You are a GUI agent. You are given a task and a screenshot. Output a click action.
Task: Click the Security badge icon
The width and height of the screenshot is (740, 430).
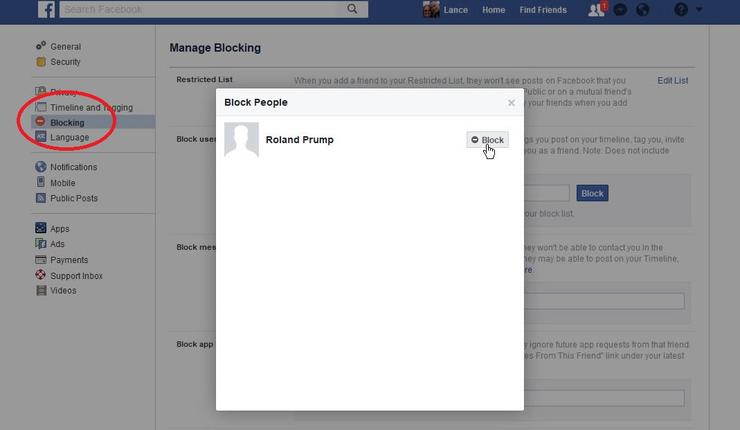pyautogui.click(x=41, y=62)
